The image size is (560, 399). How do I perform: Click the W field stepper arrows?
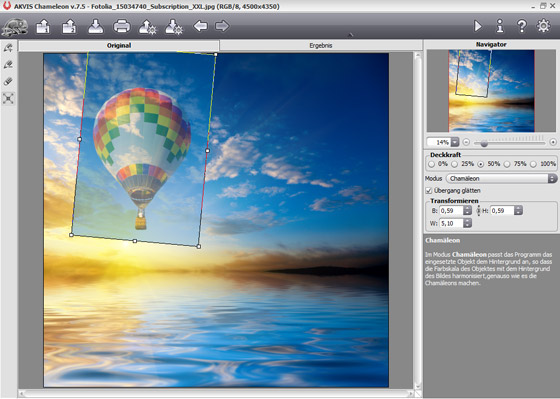tap(467, 223)
